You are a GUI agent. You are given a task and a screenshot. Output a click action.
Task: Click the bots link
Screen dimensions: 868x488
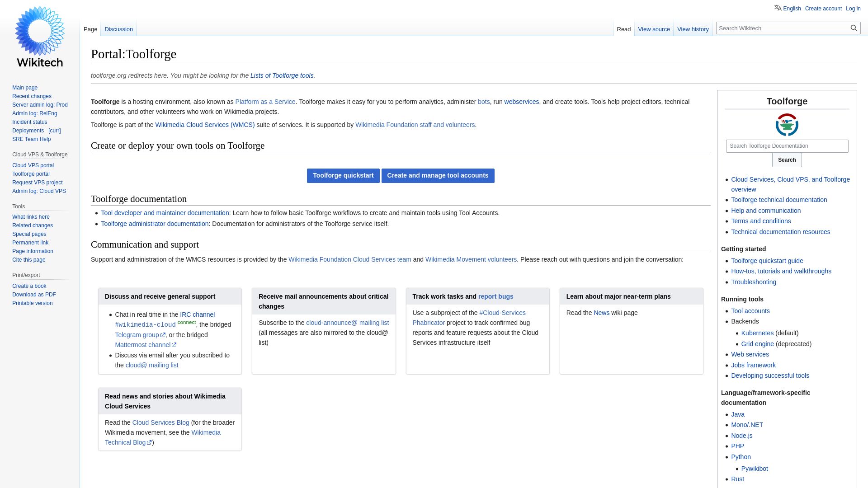coord(484,102)
